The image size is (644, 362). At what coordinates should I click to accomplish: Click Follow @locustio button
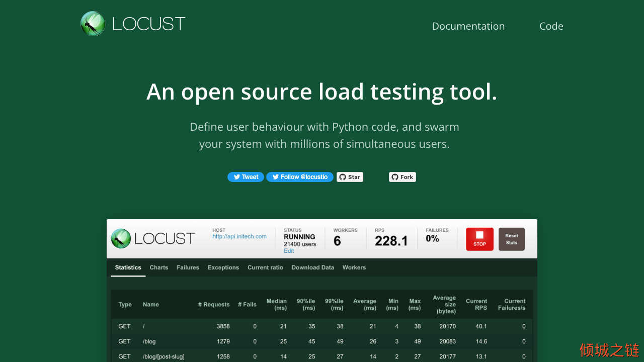(300, 177)
